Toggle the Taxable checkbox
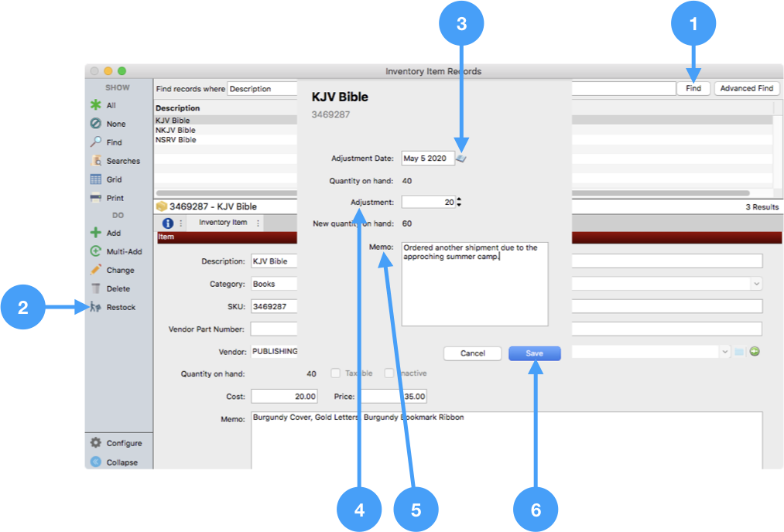Image resolution: width=784 pixels, height=532 pixels. click(336, 373)
